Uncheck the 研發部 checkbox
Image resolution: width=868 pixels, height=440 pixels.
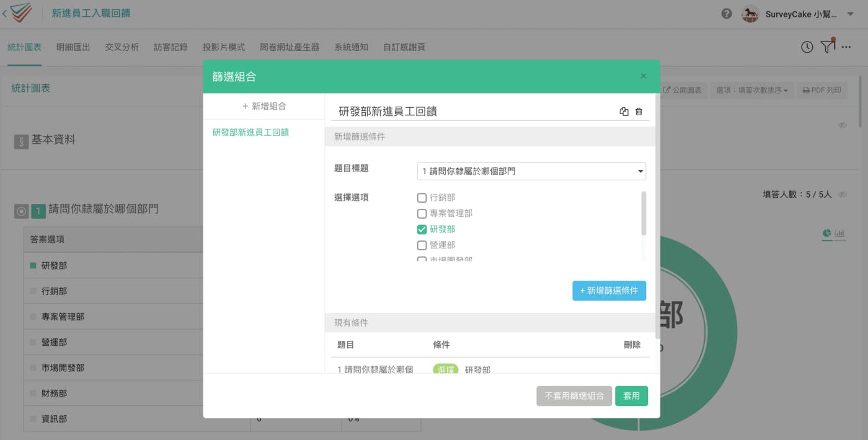[x=422, y=229]
